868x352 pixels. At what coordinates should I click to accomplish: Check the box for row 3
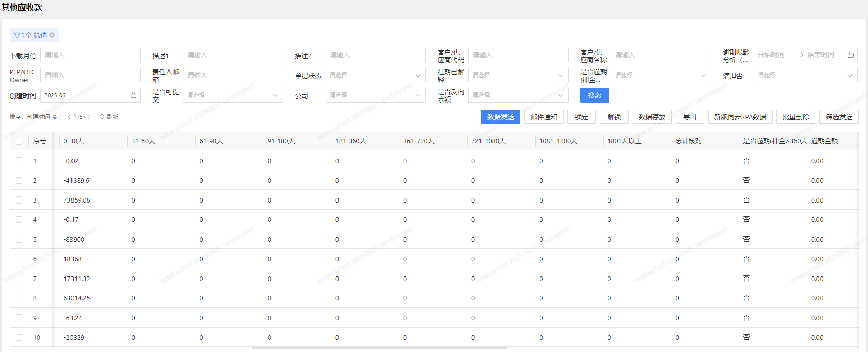pos(19,200)
